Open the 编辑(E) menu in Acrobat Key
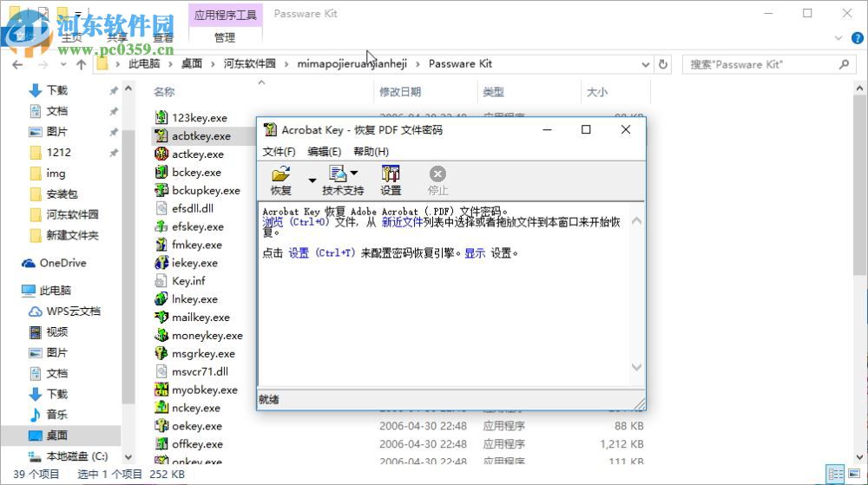868x485 pixels. point(325,152)
